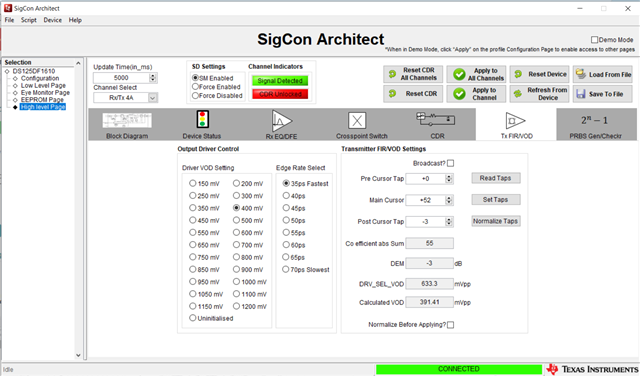Image resolution: width=640 pixels, height=376 pixels.
Task: Select 400 mV driver VOD setting
Action: [x=236, y=208]
